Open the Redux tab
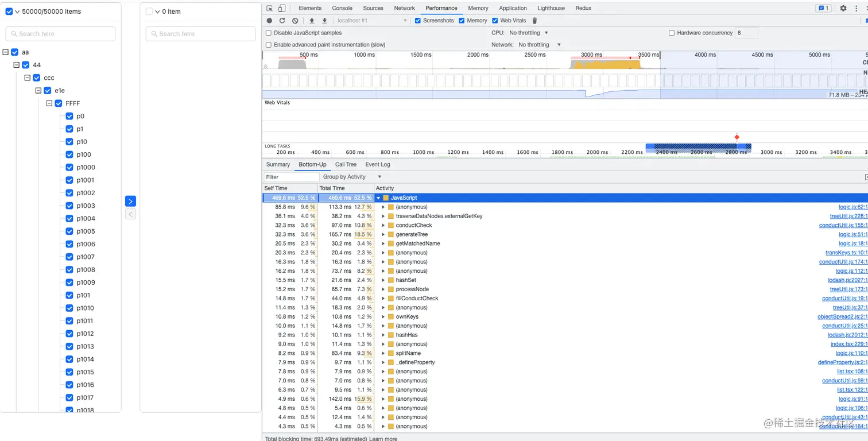This screenshot has width=868, height=441. coord(583,8)
